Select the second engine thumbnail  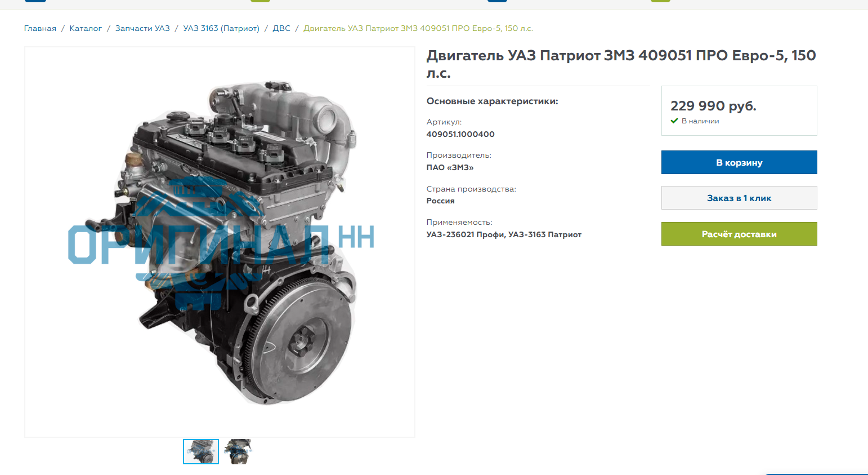click(238, 451)
